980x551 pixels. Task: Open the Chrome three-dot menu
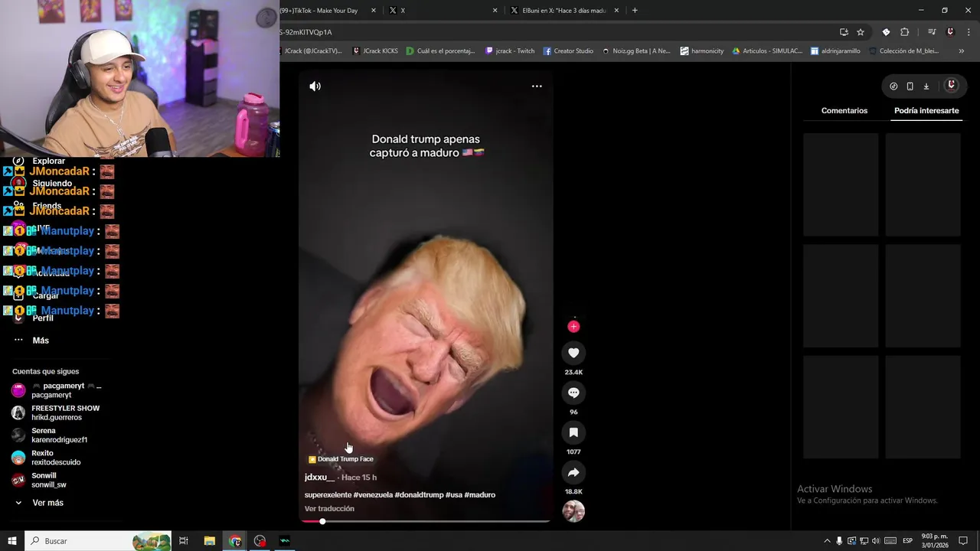pyautogui.click(x=969, y=32)
